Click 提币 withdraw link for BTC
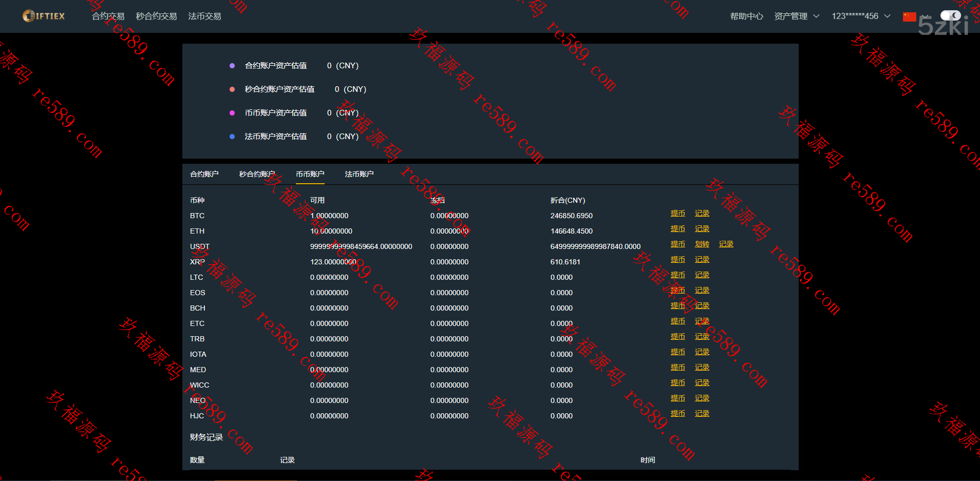Screen dimensions: 980x481 677,214
